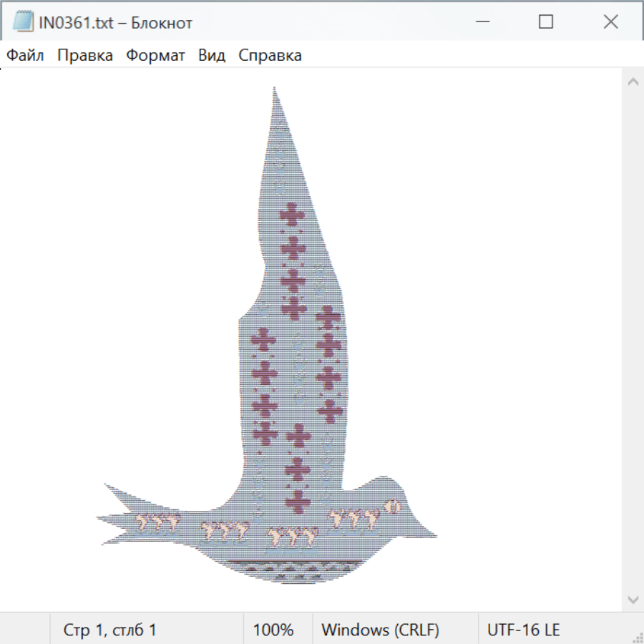Click the UTF-16 LE encoding indicator
The width and height of the screenshot is (644, 644).
[523, 630]
